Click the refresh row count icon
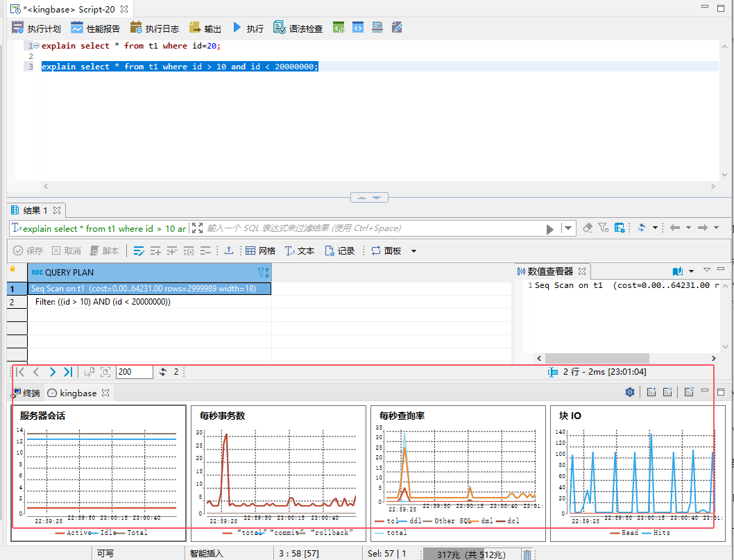 [x=163, y=372]
